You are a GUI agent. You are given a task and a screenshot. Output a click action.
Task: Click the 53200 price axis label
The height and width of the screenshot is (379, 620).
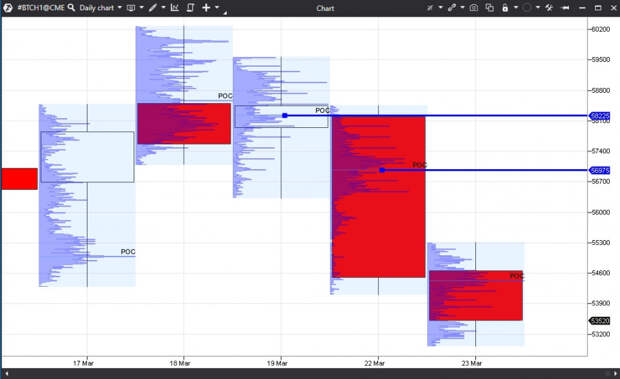pyautogui.click(x=601, y=334)
